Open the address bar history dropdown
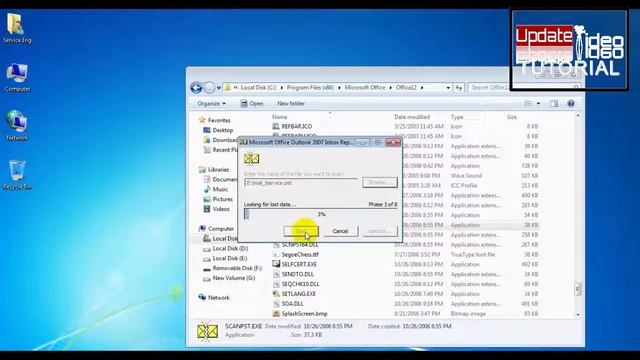Image resolution: width=640 pixels, height=360 pixels. [x=448, y=88]
